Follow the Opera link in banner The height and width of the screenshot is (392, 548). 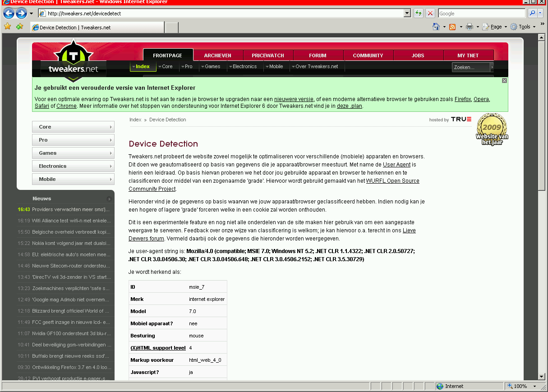click(481, 99)
